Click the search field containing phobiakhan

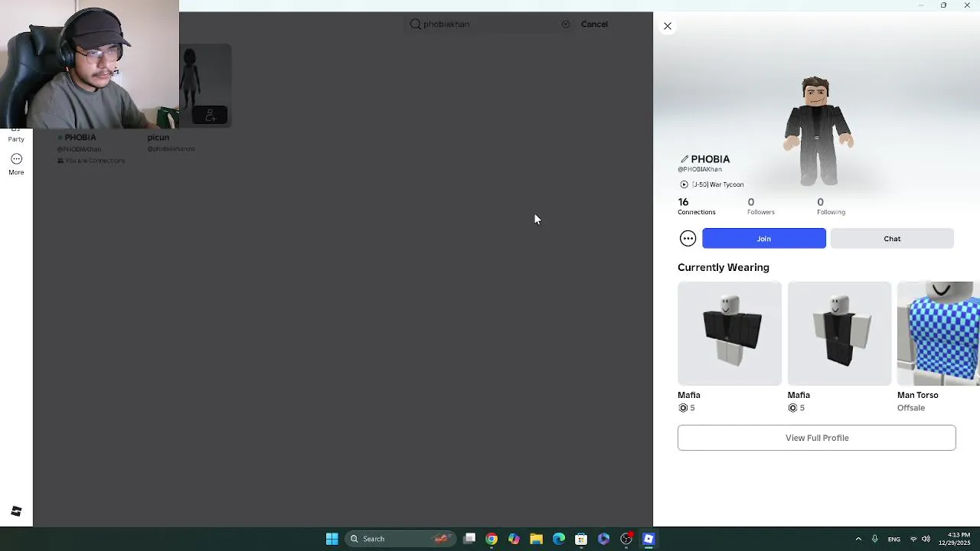coord(488,24)
